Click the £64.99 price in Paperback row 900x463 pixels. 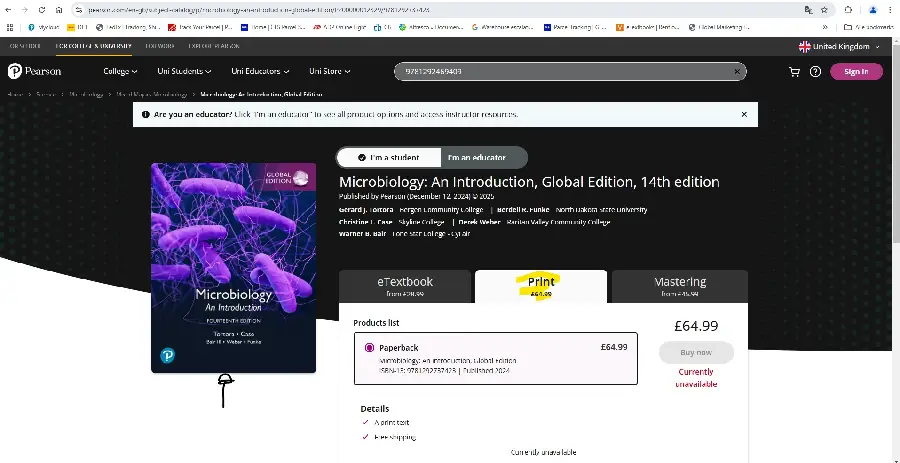tap(614, 347)
